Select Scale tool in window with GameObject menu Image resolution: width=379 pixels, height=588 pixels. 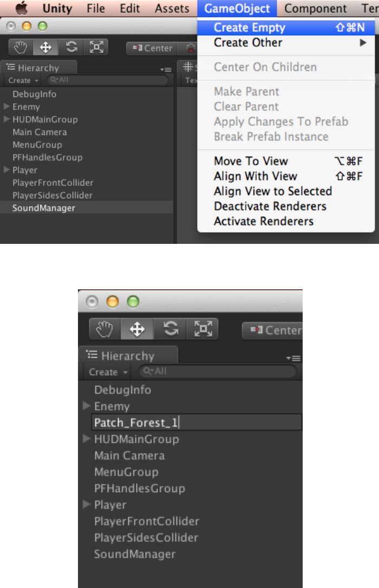point(96,47)
